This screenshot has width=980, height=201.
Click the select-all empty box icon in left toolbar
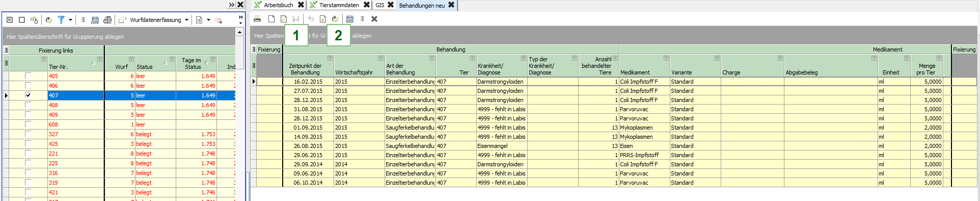coord(21,20)
